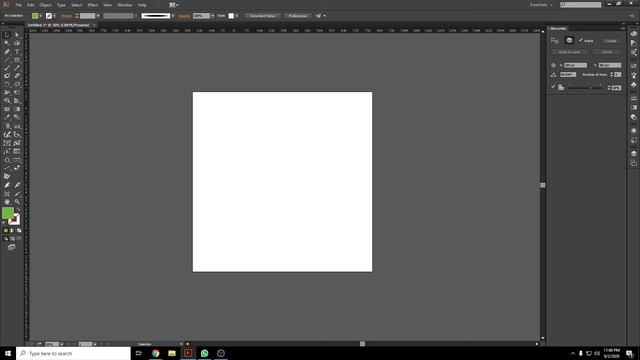Select the Untitled document tab
Screen dimensions: 640x360
(58, 25)
